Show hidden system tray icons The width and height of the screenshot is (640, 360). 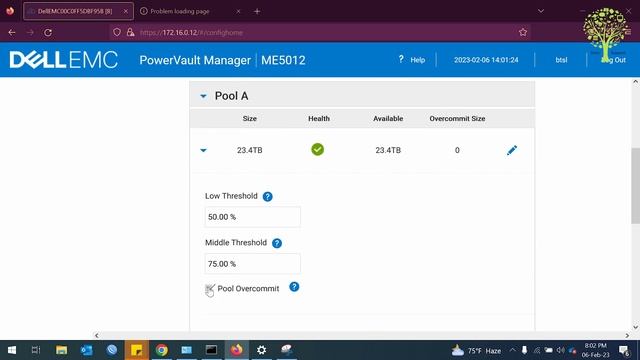512,350
